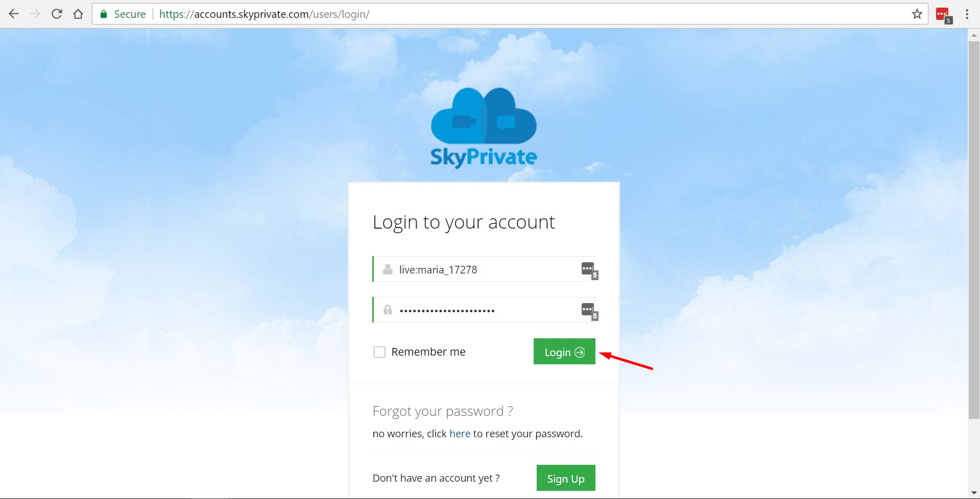
Task: Click the LastPass icon in the password field
Action: click(588, 309)
